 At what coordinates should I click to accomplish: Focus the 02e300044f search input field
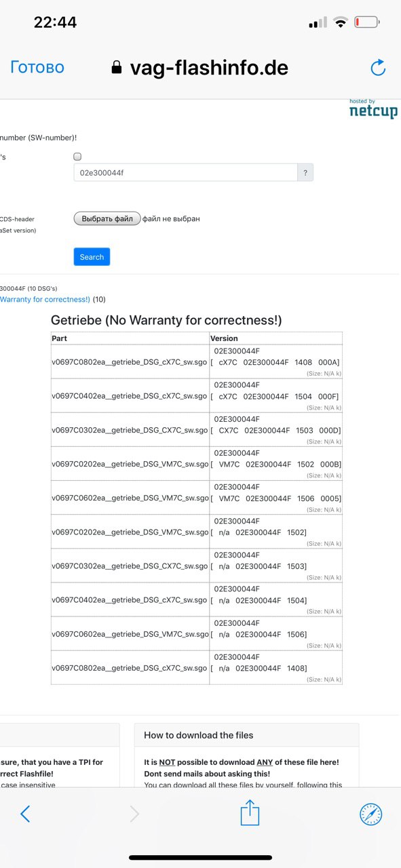click(185, 173)
